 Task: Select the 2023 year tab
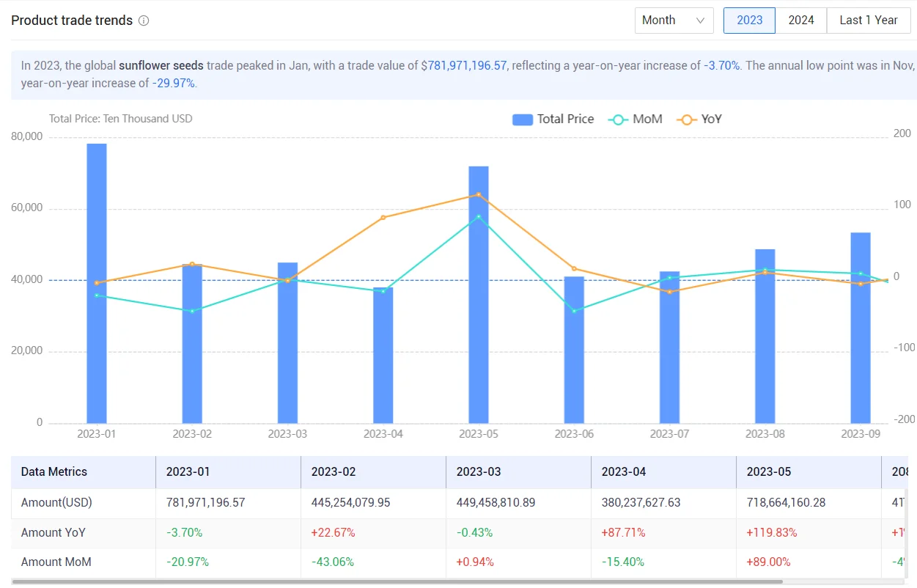749,21
